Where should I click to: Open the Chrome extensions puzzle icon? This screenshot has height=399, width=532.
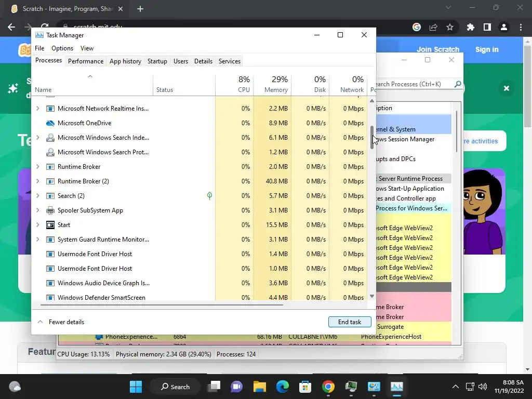pyautogui.click(x=470, y=27)
